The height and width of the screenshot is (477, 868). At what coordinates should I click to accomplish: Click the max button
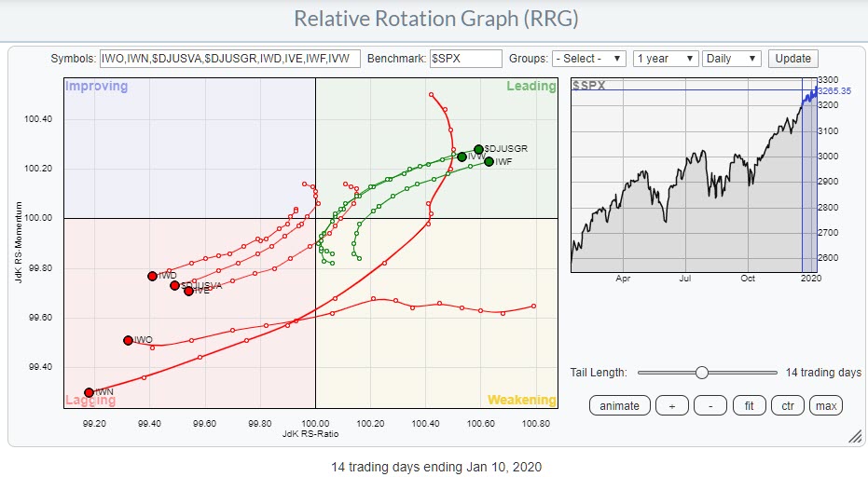826,406
